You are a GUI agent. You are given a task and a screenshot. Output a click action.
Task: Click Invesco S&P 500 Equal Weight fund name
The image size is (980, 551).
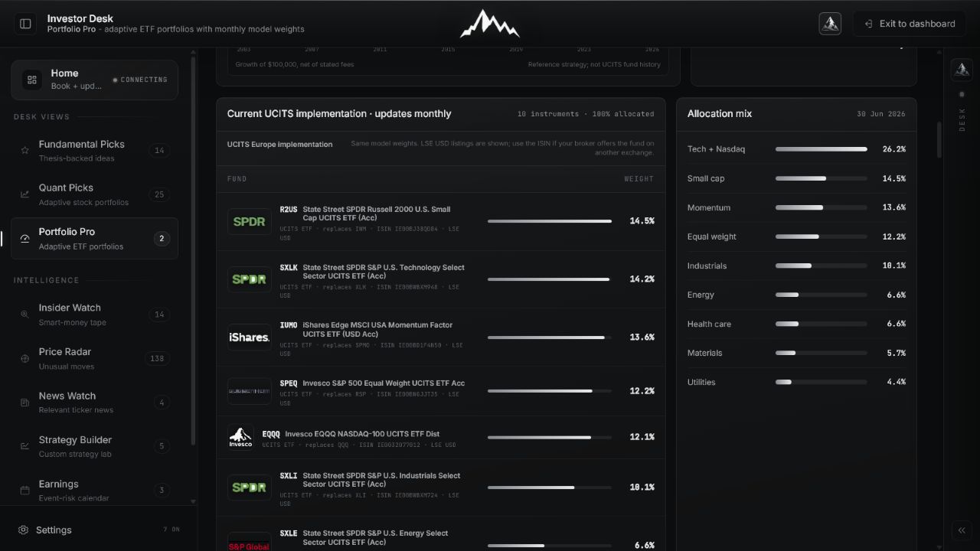pos(384,383)
